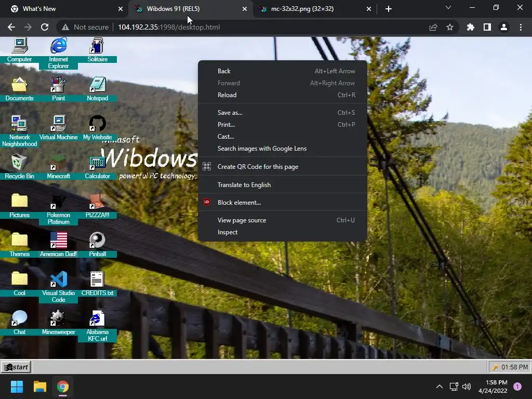Open the Alabama KFC.url shortcut
The height and width of the screenshot is (399, 532).
click(97, 326)
